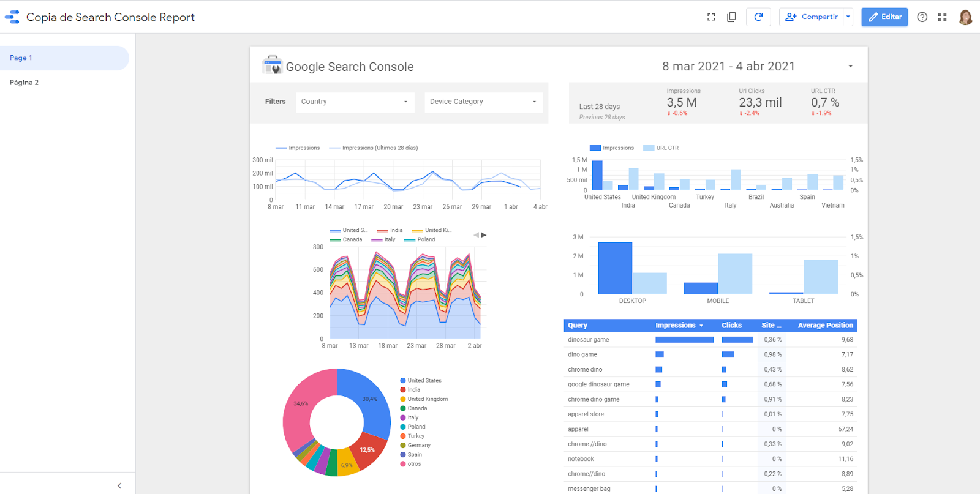Click the Canada donut legend dot
This screenshot has height=494, width=980.
pos(403,408)
